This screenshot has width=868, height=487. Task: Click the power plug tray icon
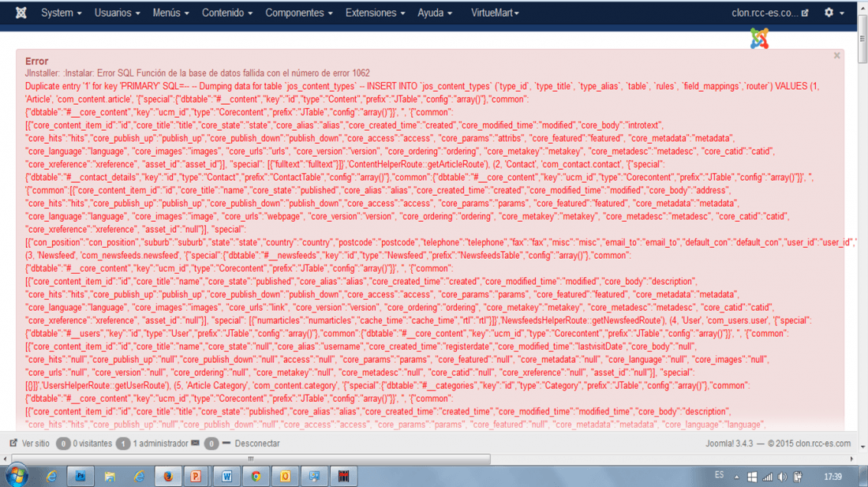pos(798,477)
